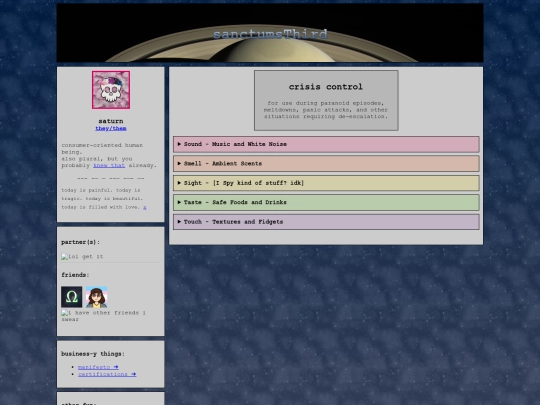Click the skull profile avatar
This screenshot has height=405, width=540.
[111, 90]
